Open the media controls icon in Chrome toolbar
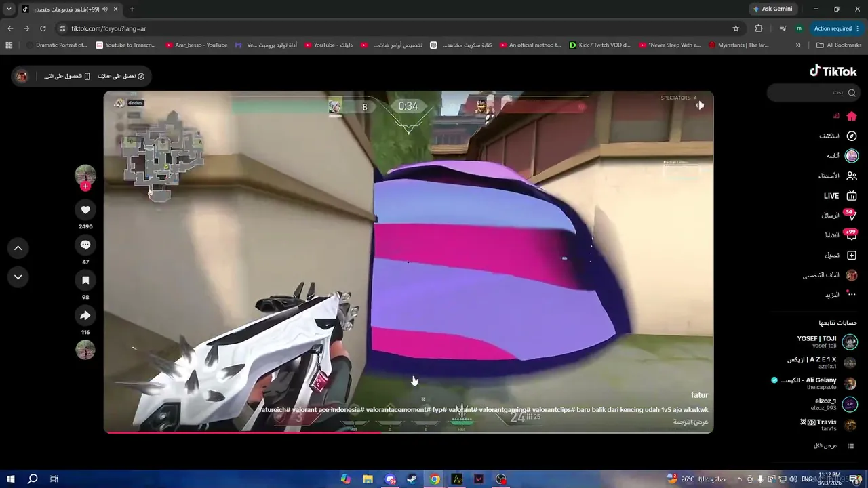 point(783,28)
